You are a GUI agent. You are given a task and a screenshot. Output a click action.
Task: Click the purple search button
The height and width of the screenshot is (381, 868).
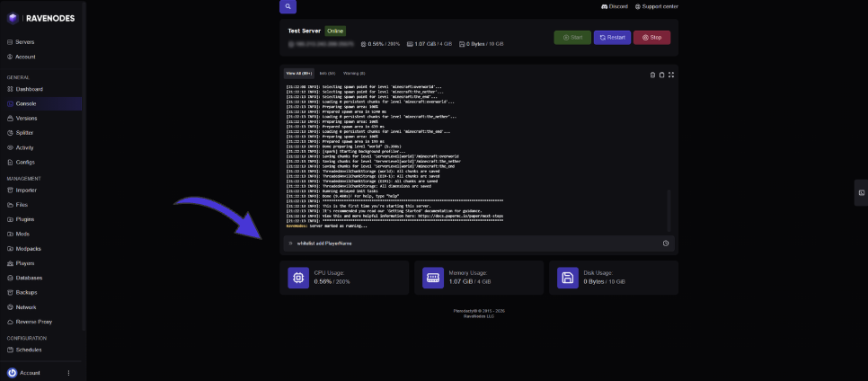click(288, 6)
